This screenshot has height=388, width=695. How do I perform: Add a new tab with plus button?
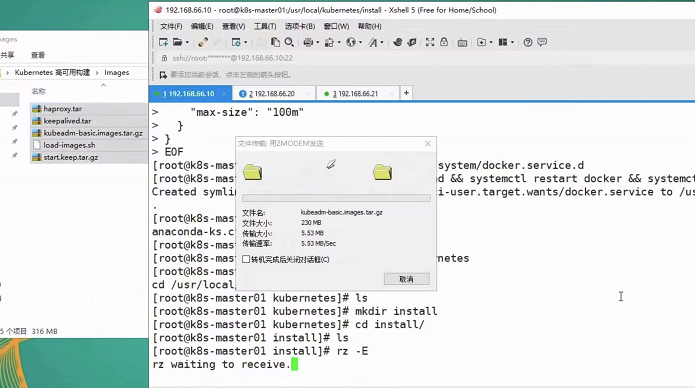(x=406, y=93)
